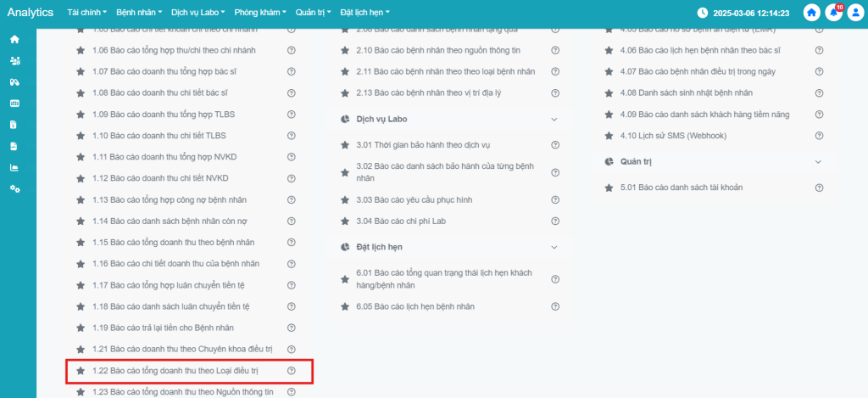Open the notifications bell in the header
The height and width of the screenshot is (398, 868).
832,13
